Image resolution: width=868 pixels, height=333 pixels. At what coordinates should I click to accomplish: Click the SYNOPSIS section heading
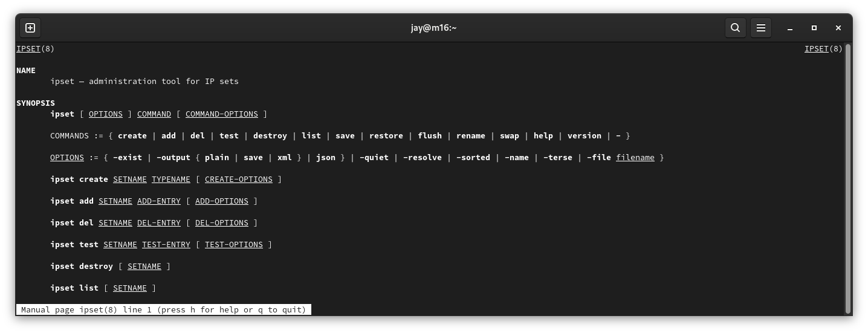(36, 103)
